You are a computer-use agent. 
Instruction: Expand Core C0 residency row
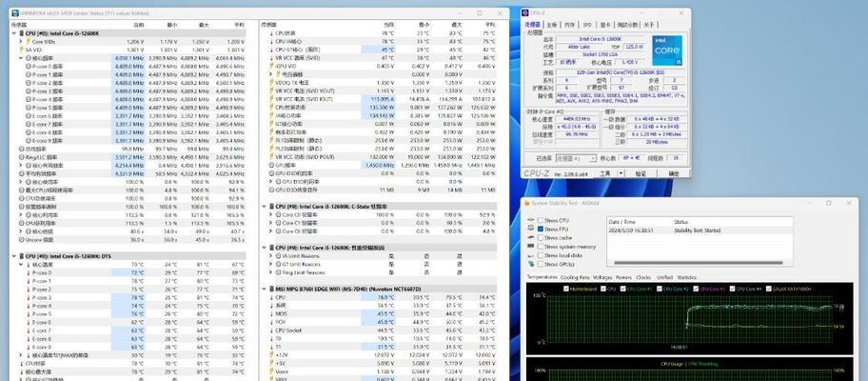click(270, 214)
